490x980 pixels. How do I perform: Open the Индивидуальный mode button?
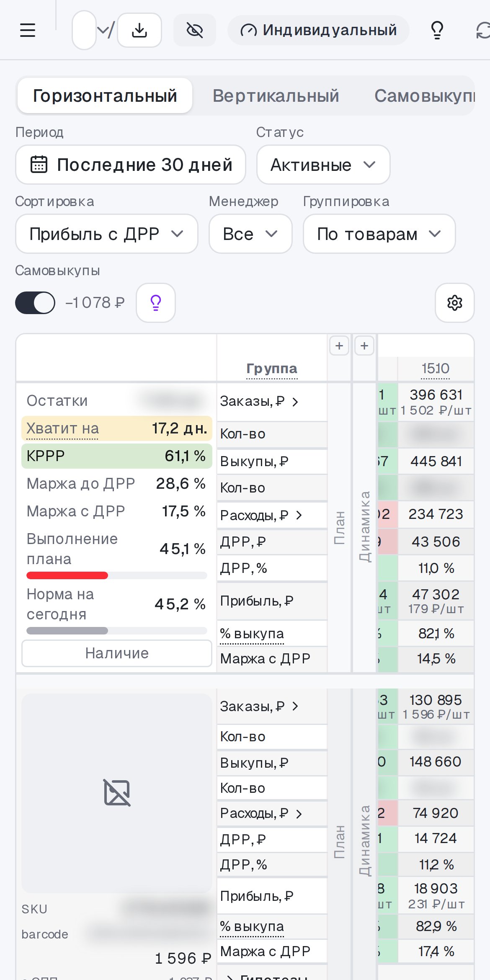(x=318, y=30)
